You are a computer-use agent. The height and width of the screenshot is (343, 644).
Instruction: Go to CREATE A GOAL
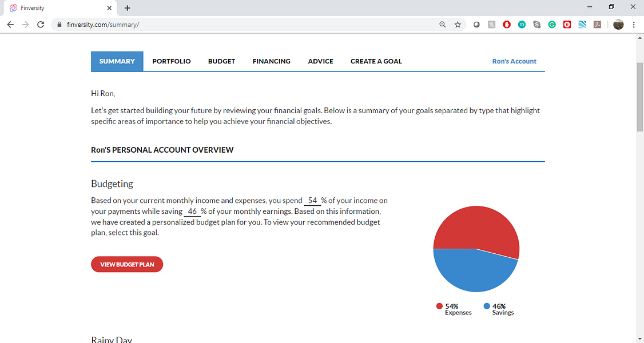tap(376, 61)
